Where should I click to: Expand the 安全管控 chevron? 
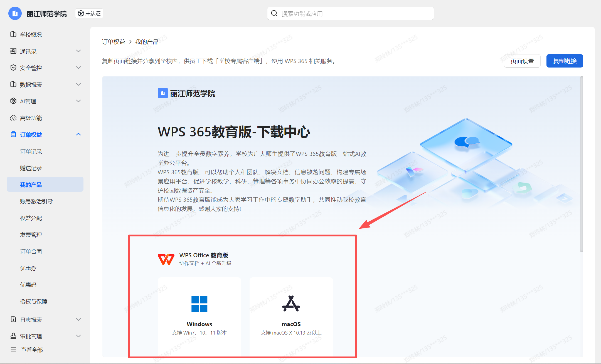click(x=78, y=68)
